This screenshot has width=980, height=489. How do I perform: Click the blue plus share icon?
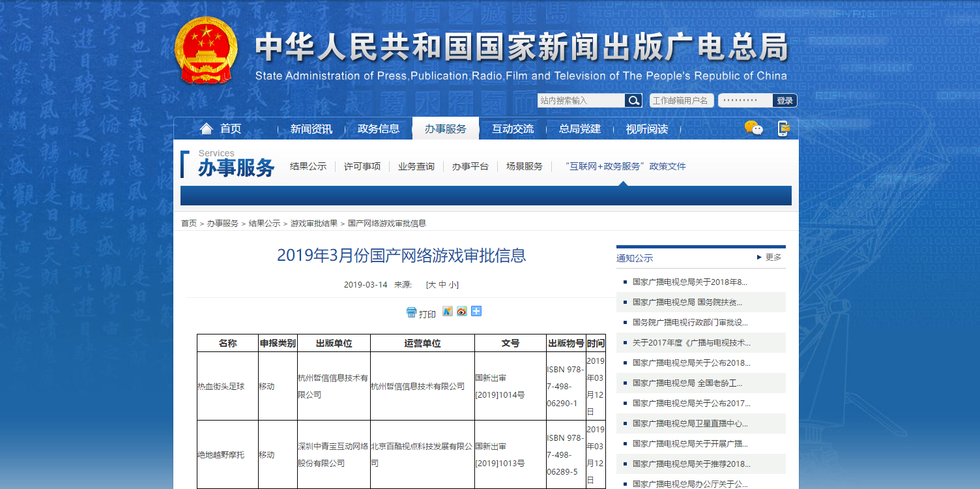point(476,312)
